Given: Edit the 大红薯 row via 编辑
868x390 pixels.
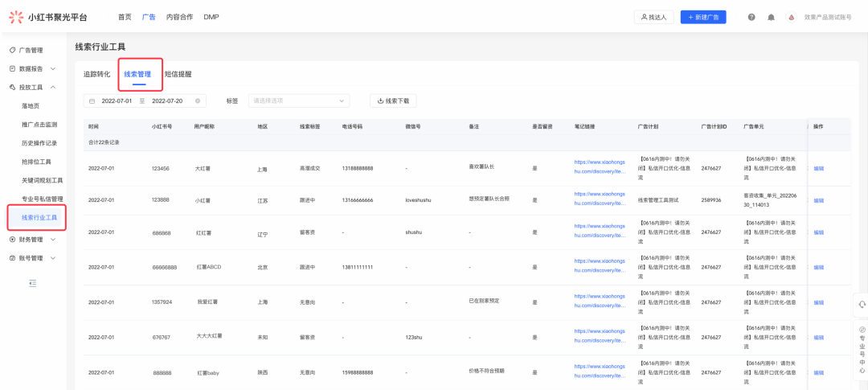Looking at the screenshot, I should click(x=819, y=168).
